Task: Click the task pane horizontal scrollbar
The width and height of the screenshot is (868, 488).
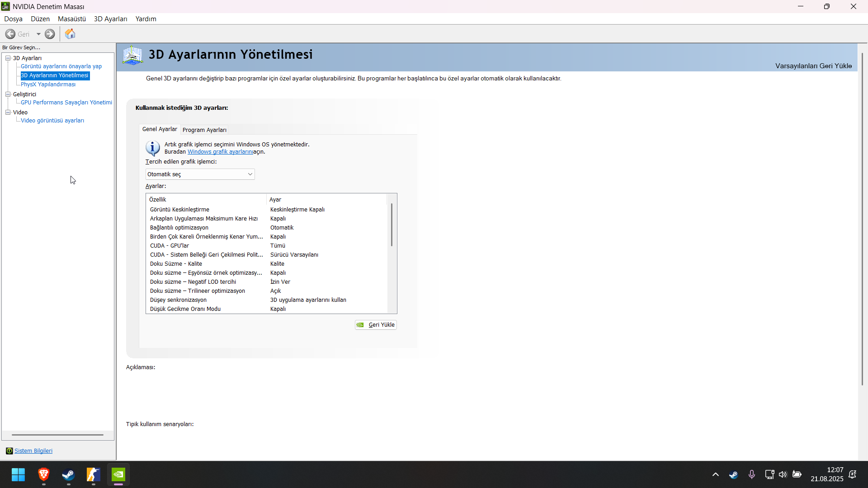Action: tap(57, 435)
